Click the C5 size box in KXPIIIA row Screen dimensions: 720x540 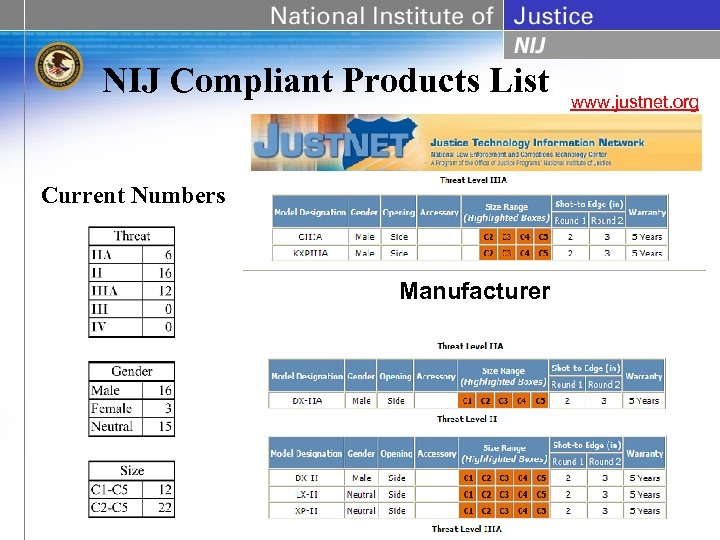click(x=543, y=253)
